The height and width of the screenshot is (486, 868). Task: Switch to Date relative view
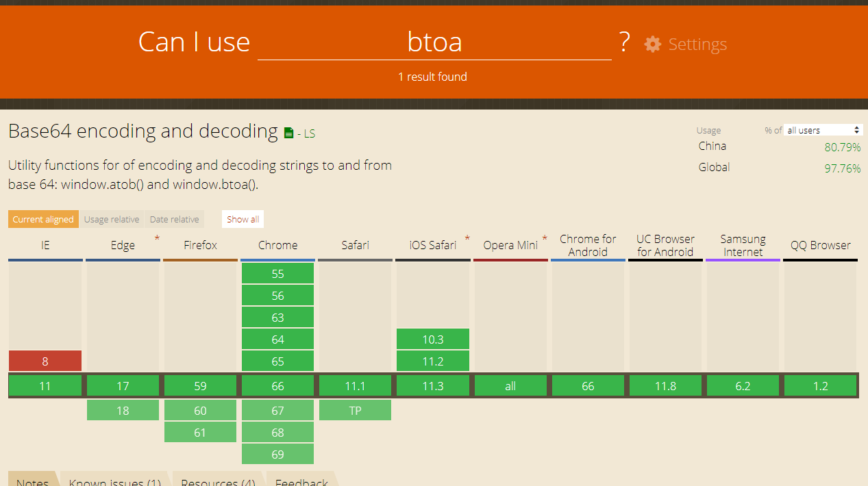tap(175, 219)
